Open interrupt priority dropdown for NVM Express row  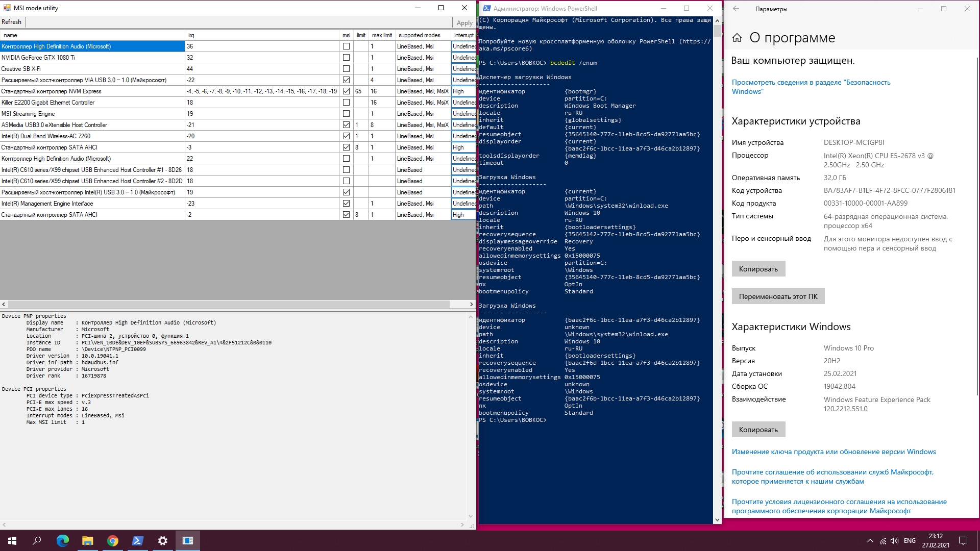click(x=463, y=91)
